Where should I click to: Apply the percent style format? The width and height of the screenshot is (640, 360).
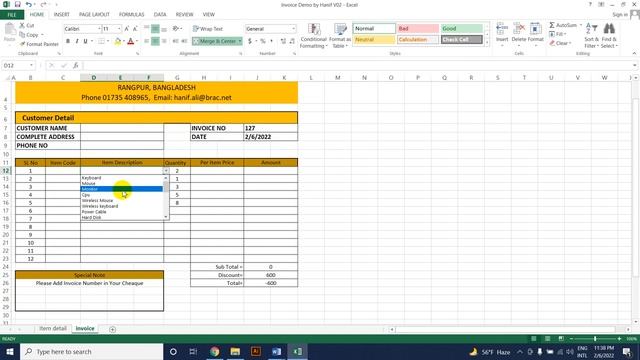click(263, 41)
